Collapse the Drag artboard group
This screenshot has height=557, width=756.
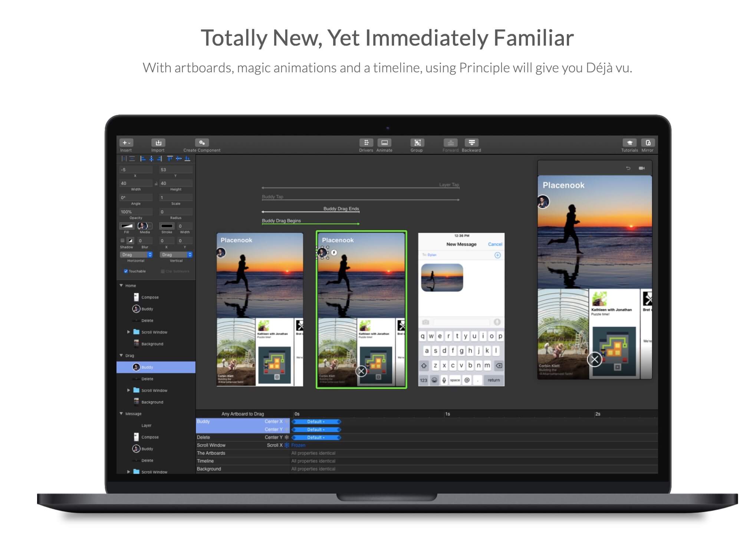(121, 355)
